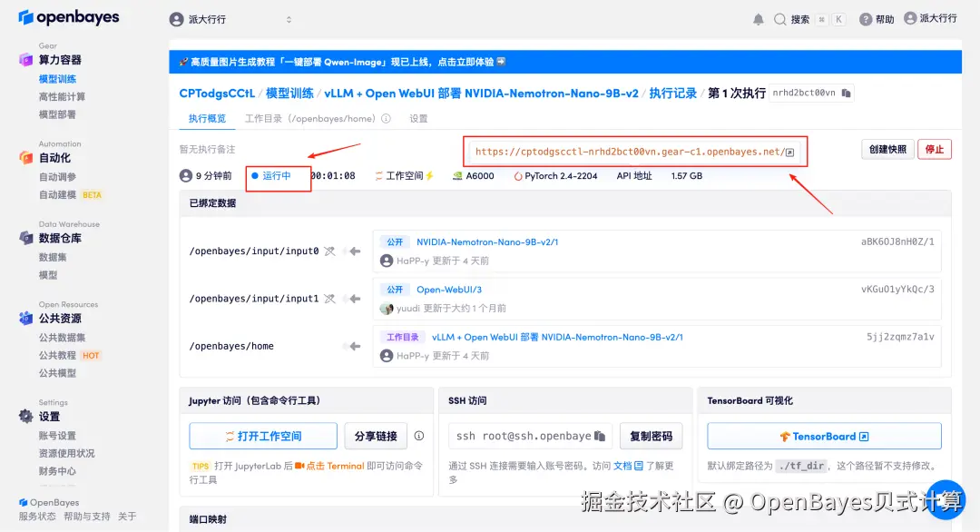Click the arrow icon next to /openbayes/input/input0
This screenshot has height=532, width=980.
(355, 251)
